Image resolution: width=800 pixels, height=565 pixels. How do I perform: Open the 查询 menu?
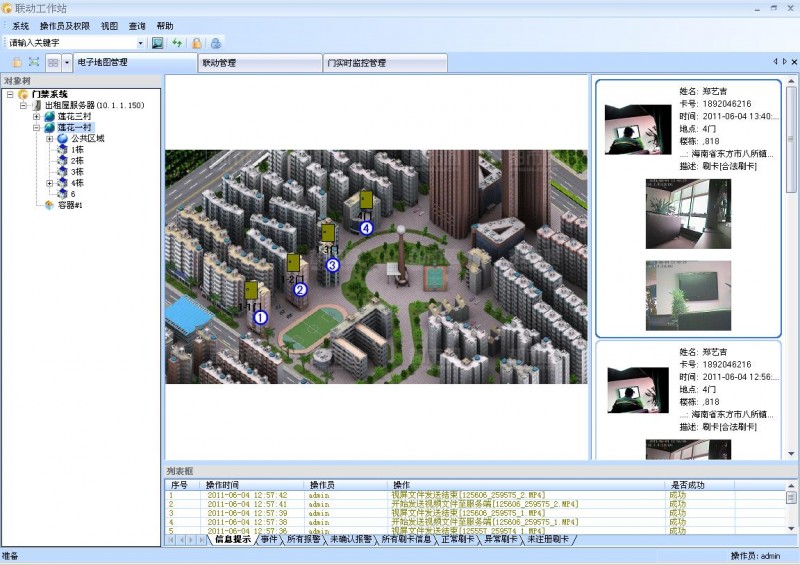pyautogui.click(x=137, y=26)
